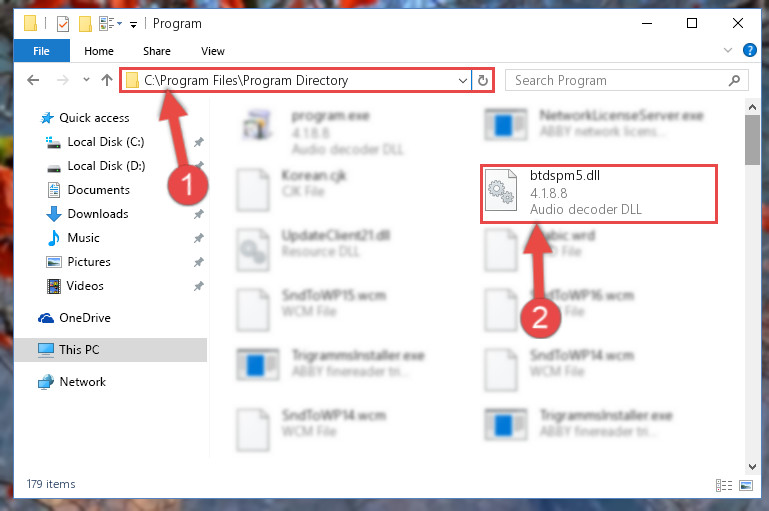769x511 pixels.
Task: Click the Properties checkmark quick access icon
Action: tap(63, 24)
